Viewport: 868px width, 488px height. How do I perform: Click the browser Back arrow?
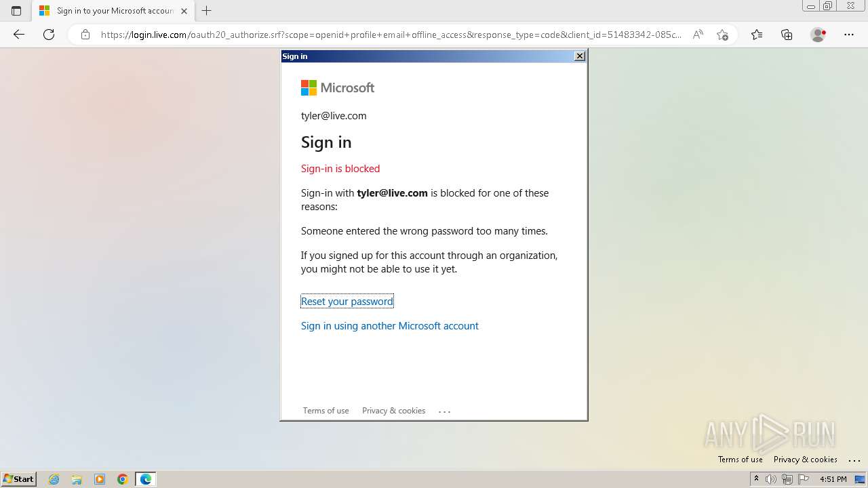(19, 35)
